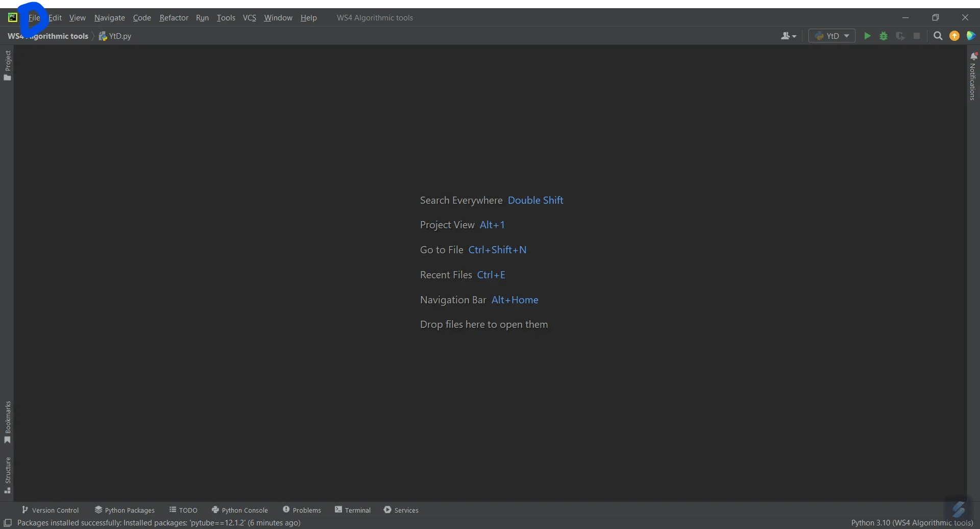Show the Problems tool window
980x529 pixels.
[302, 510]
